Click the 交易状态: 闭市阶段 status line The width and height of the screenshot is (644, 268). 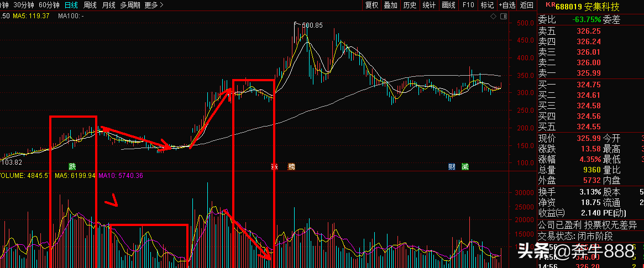coord(575,237)
